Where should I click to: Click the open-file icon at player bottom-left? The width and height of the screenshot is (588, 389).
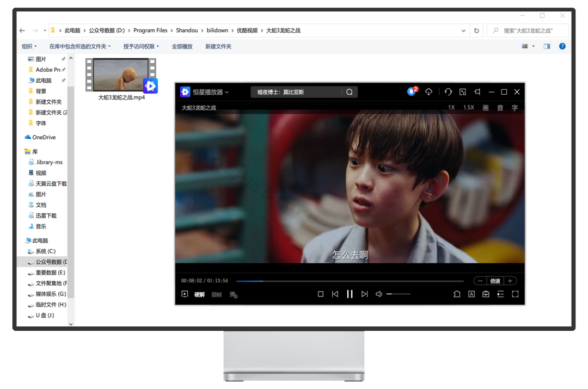[x=185, y=294]
